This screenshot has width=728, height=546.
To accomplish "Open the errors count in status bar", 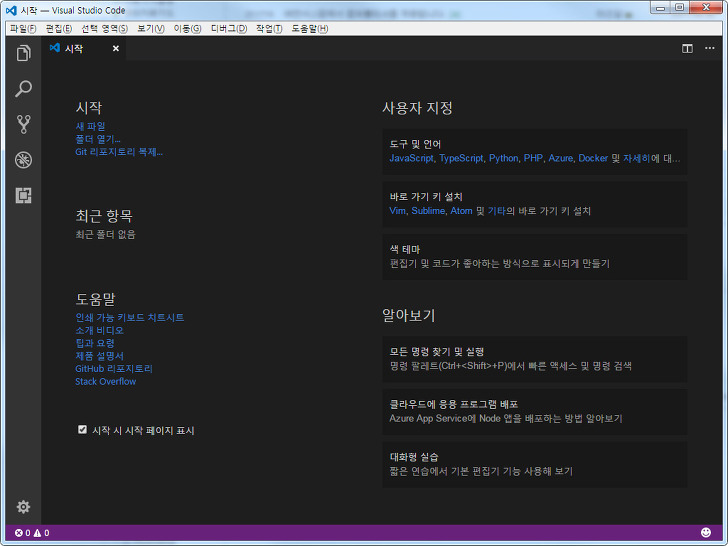I will click(x=22, y=533).
